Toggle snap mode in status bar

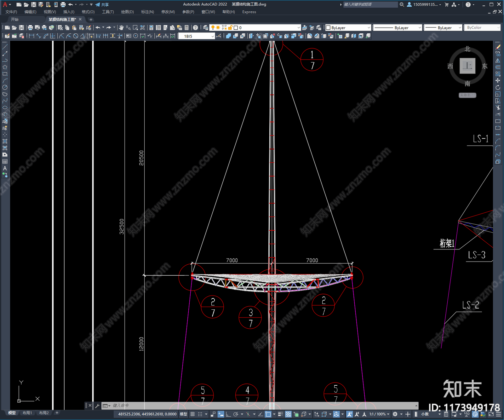pyautogui.click(x=200, y=414)
